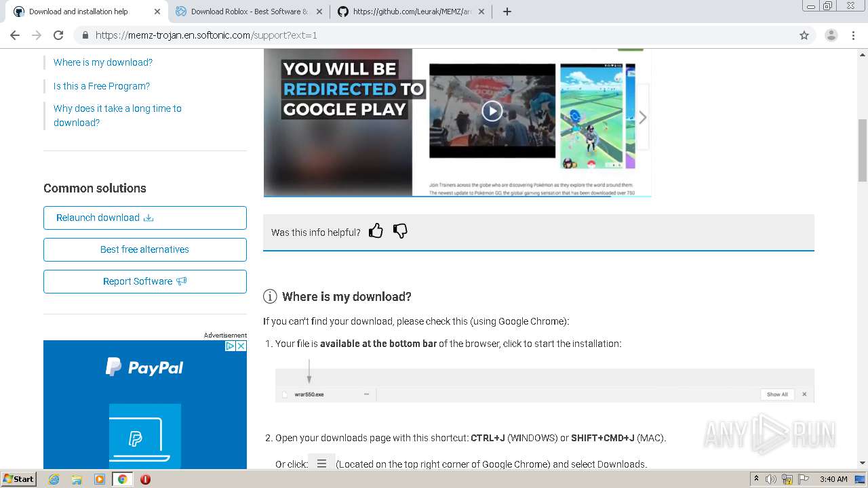Show hidden system tray icons
The width and height of the screenshot is (868, 488).
coord(757,479)
